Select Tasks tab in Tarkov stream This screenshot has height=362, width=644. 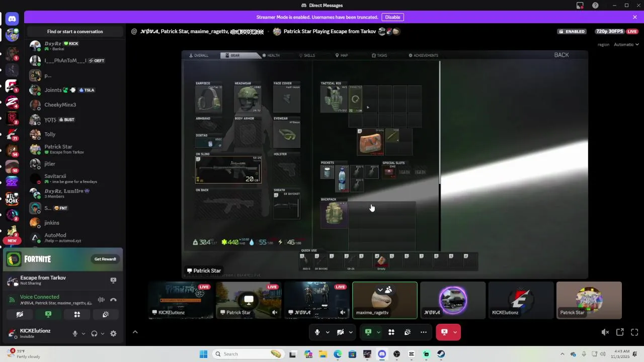pos(379,55)
